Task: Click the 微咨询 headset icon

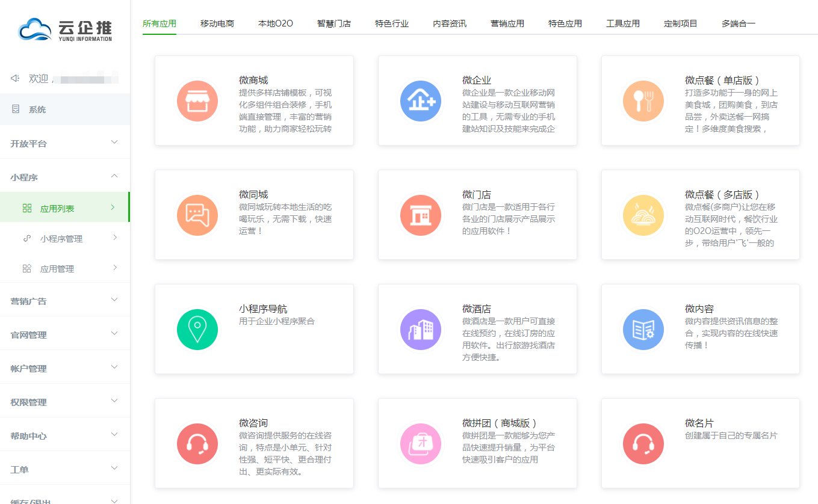Action: (197, 444)
